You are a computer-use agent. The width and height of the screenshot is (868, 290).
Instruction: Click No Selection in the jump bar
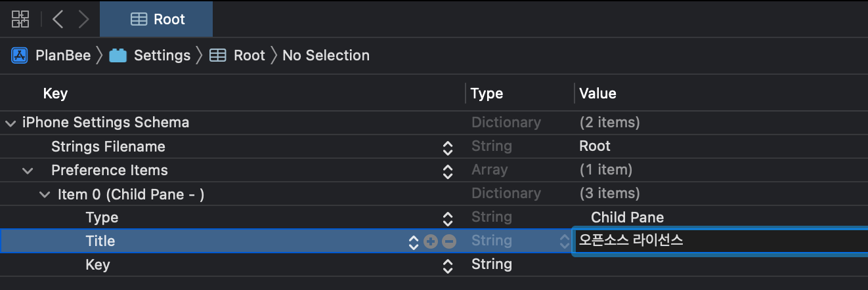point(326,56)
